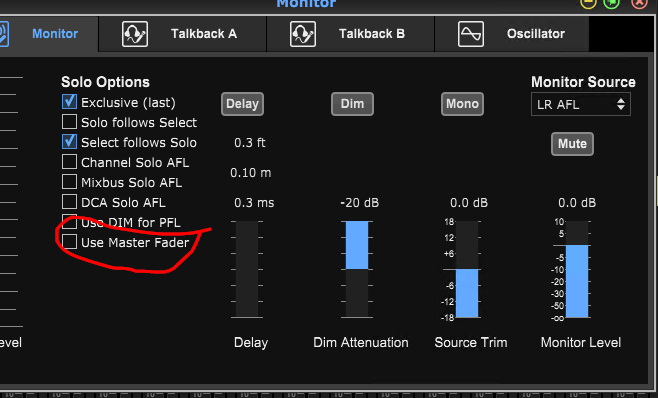Click the Source Trim label
The width and height of the screenshot is (658, 398).
(x=471, y=343)
